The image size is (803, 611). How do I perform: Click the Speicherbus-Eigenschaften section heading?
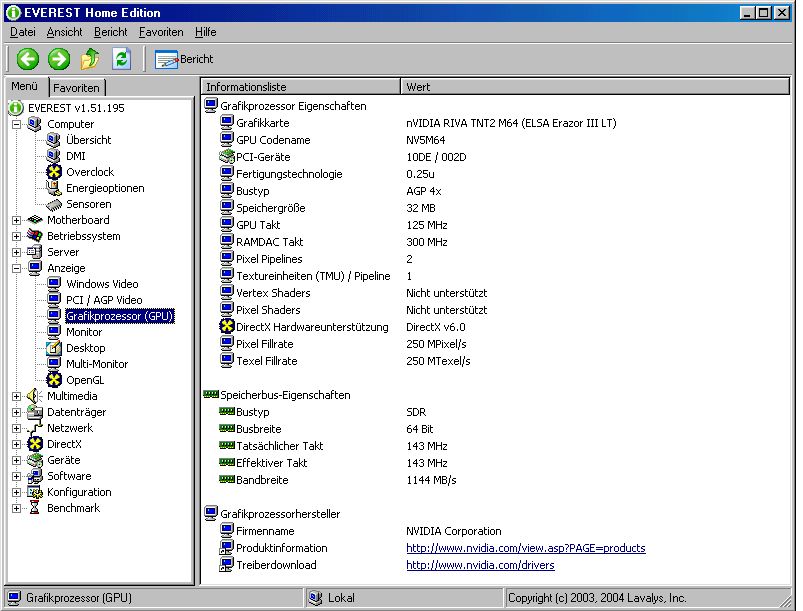coord(285,395)
